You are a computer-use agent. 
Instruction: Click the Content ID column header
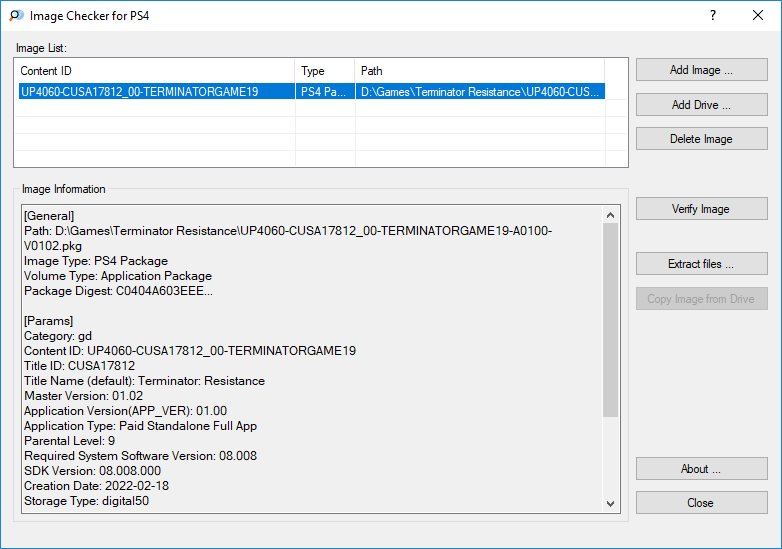[155, 71]
